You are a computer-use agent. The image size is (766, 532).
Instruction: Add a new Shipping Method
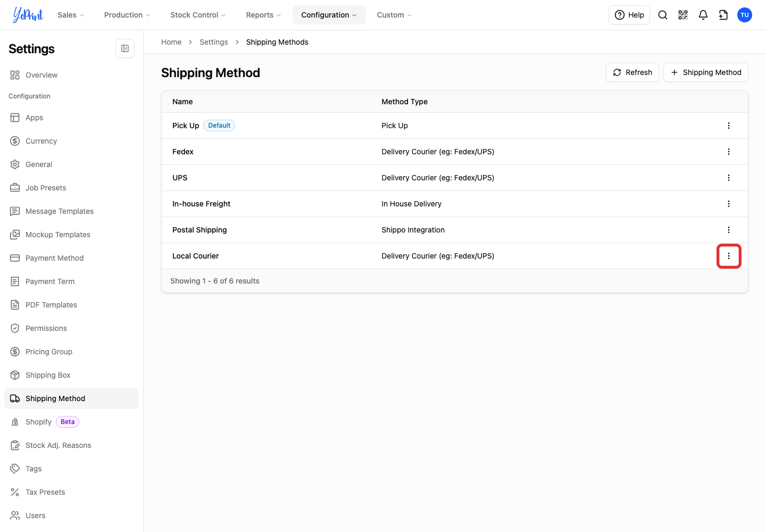coord(706,72)
